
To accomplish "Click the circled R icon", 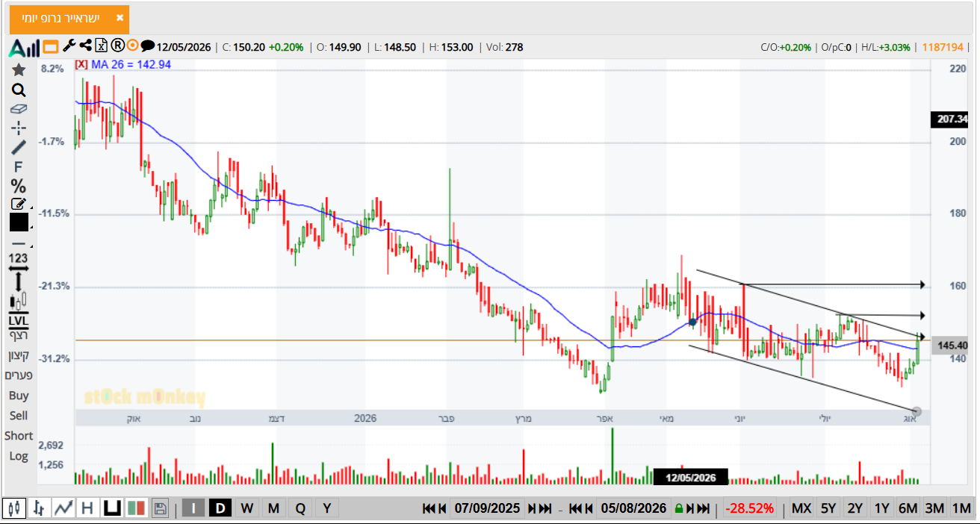I will click(117, 46).
